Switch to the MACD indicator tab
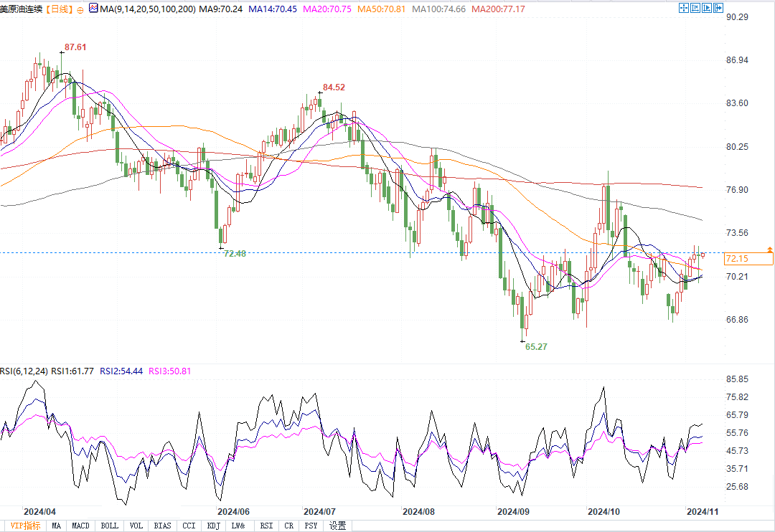Image resolution: width=775 pixels, height=532 pixels. tap(80, 526)
